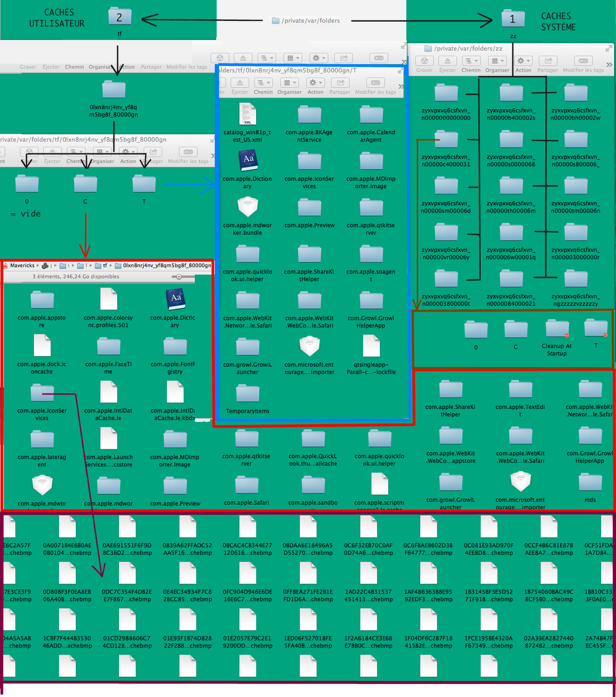Open Cleanup At Startup folder
Screen dimensions: 616x697
[x=557, y=328]
